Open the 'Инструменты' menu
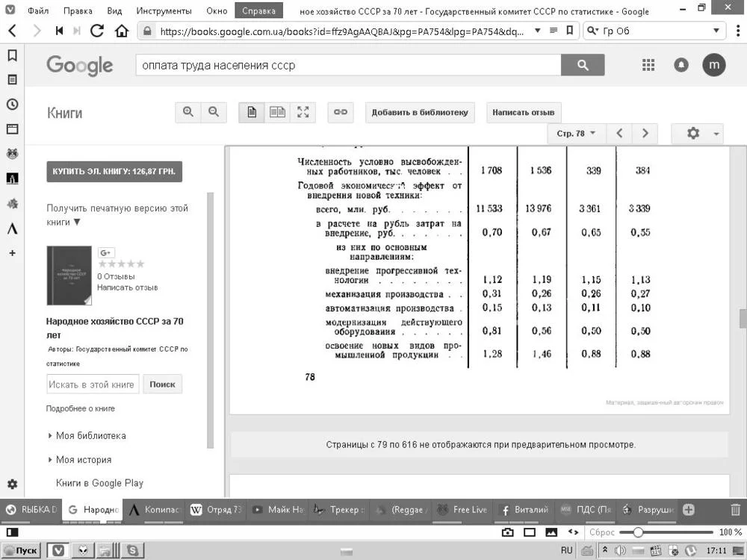747x560 pixels. [x=164, y=10]
